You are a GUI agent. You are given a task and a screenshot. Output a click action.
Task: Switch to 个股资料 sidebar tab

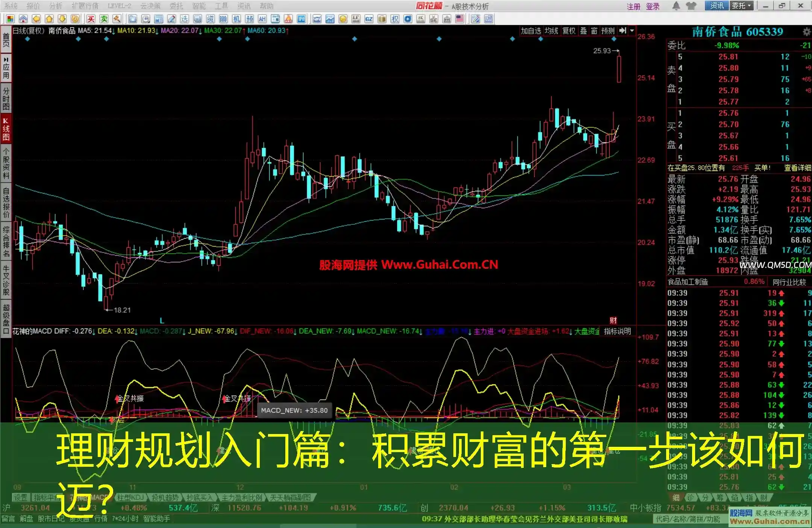6,163
